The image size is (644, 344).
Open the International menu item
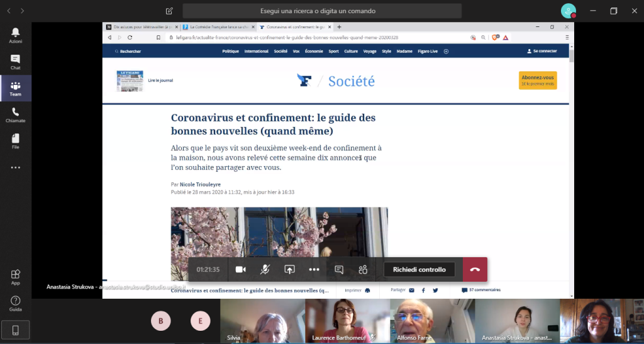(257, 52)
